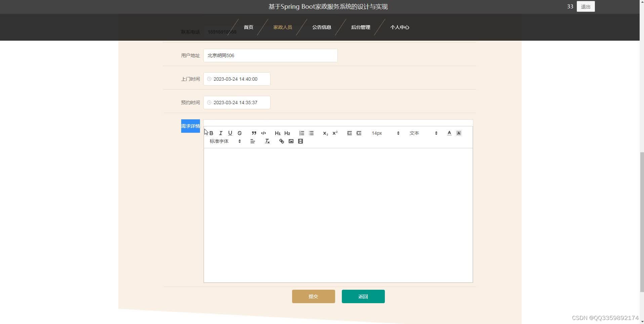Image resolution: width=644 pixels, height=324 pixels.
Task: Increase the text indent
Action: point(359,133)
